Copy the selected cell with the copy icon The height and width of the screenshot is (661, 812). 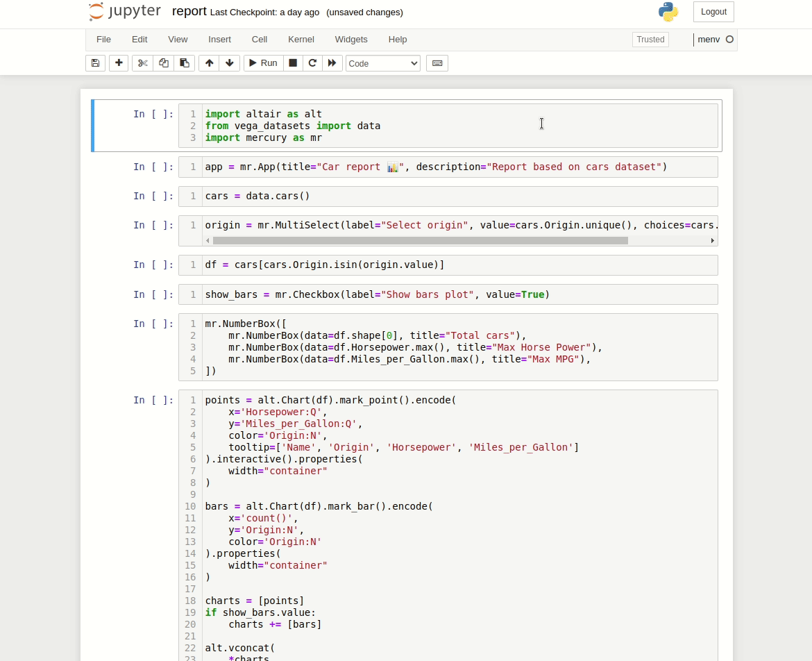(x=164, y=63)
